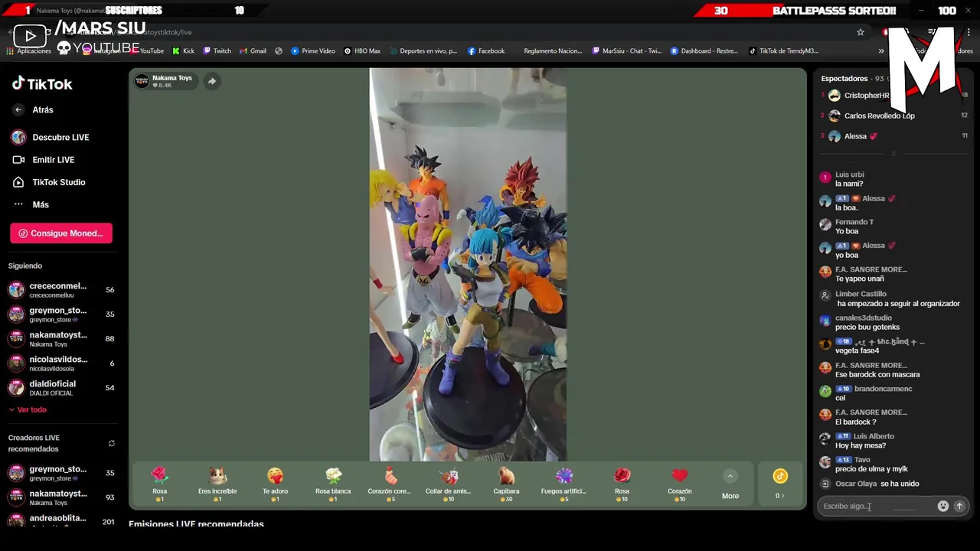
Task: Send the Te adoro gift
Action: pyautogui.click(x=275, y=484)
